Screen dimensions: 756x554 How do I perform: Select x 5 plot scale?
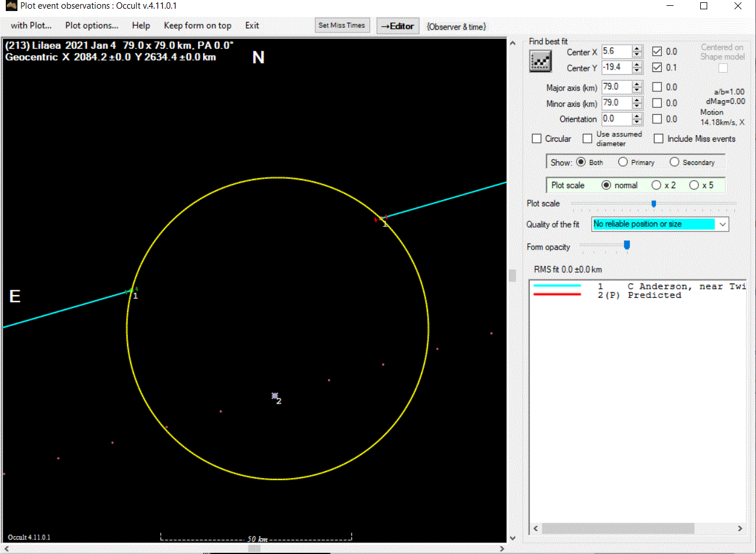(x=694, y=185)
